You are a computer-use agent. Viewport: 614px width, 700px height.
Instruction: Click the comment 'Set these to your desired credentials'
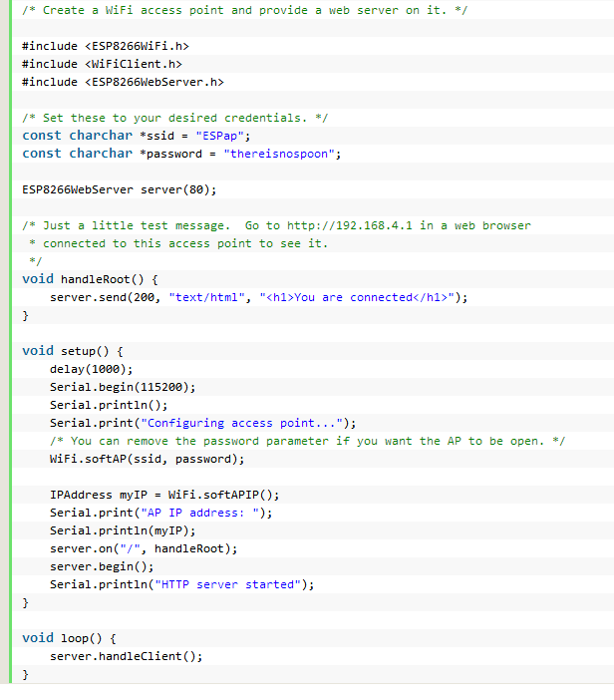(174, 118)
